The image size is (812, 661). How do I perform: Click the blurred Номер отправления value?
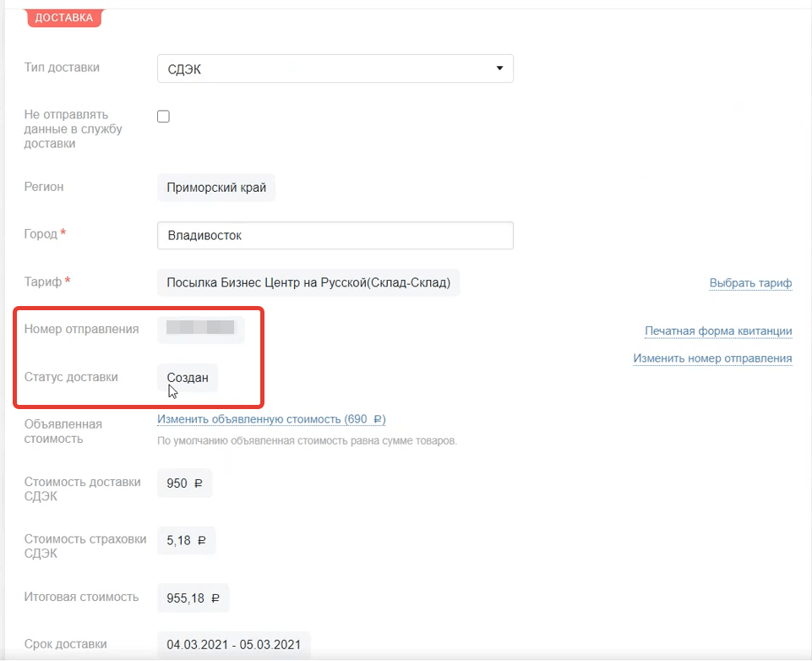point(200,329)
